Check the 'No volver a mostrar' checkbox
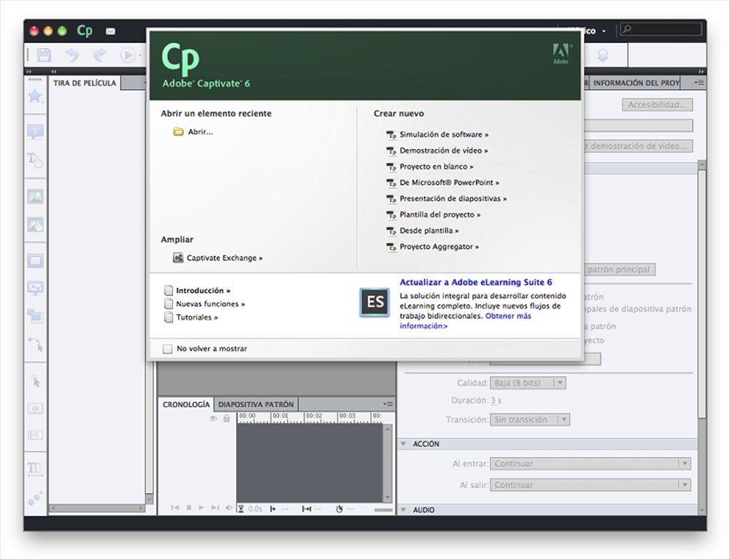 (x=167, y=349)
